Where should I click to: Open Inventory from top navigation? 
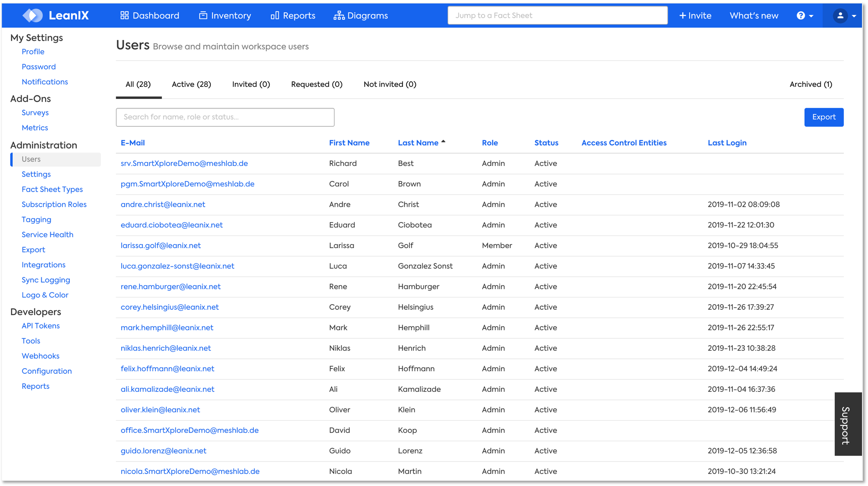[225, 15]
